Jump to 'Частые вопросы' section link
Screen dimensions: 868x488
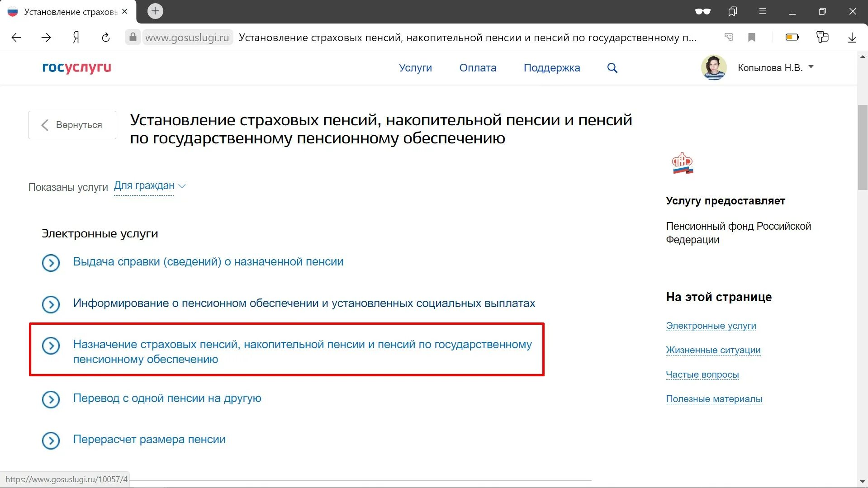coord(702,374)
